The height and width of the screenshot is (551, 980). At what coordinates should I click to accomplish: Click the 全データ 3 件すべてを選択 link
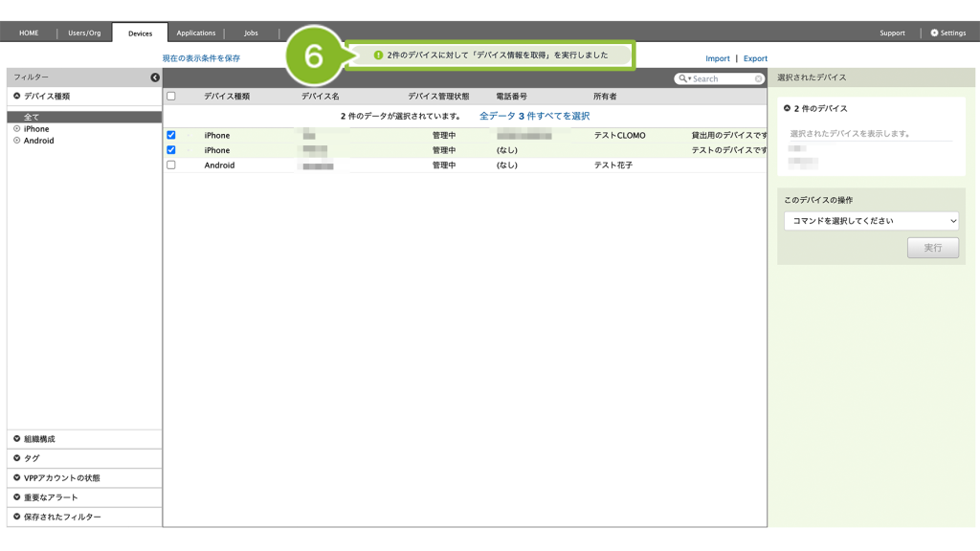[x=534, y=116]
